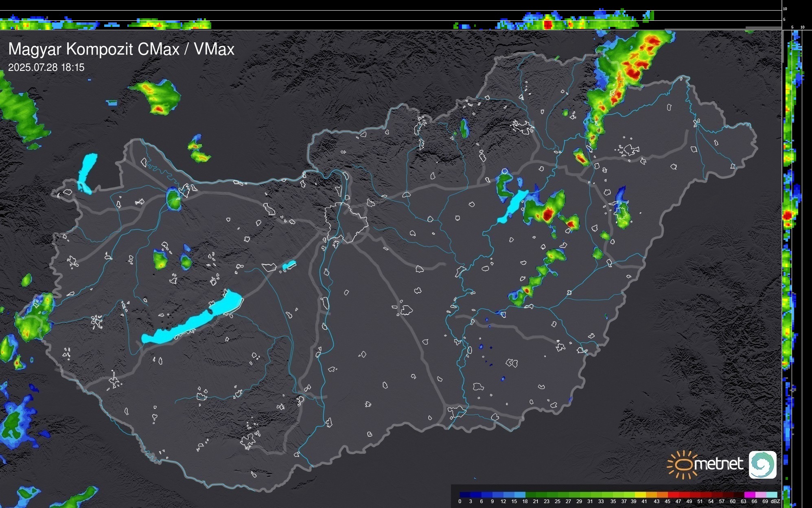
Task: Select the light cyan 69 dBZ swatch
Action: (x=771, y=495)
